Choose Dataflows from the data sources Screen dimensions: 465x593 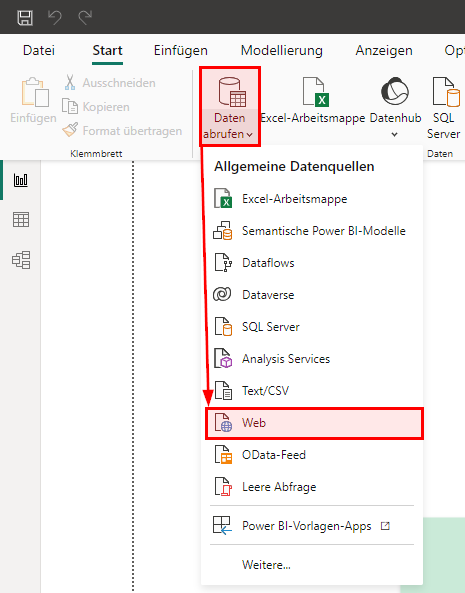pyautogui.click(x=312, y=263)
